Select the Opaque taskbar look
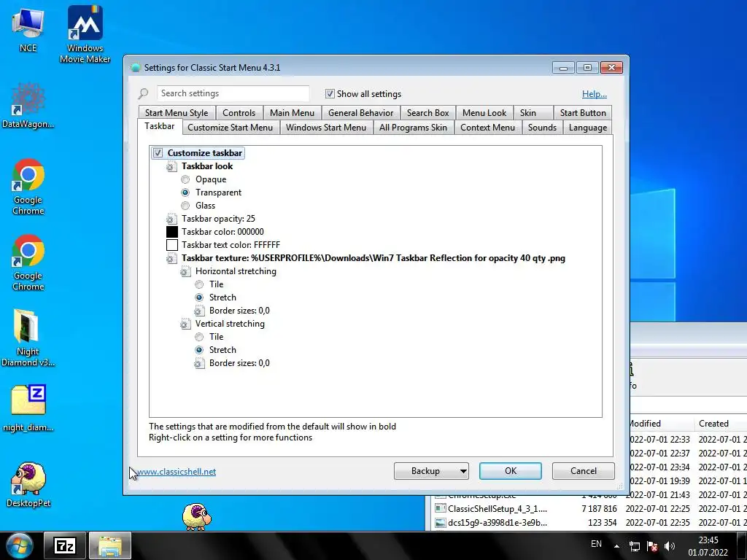The height and width of the screenshot is (560, 747). (185, 179)
